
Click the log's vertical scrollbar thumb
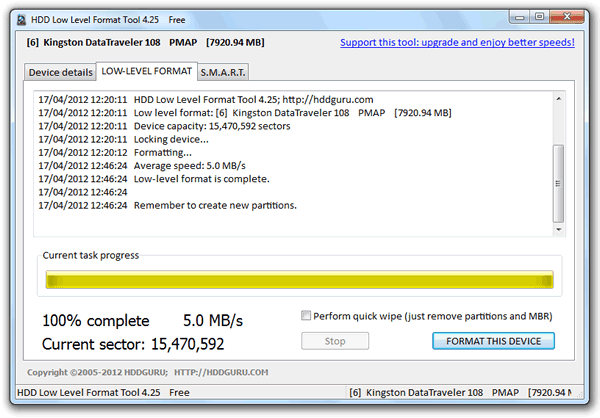point(559,183)
